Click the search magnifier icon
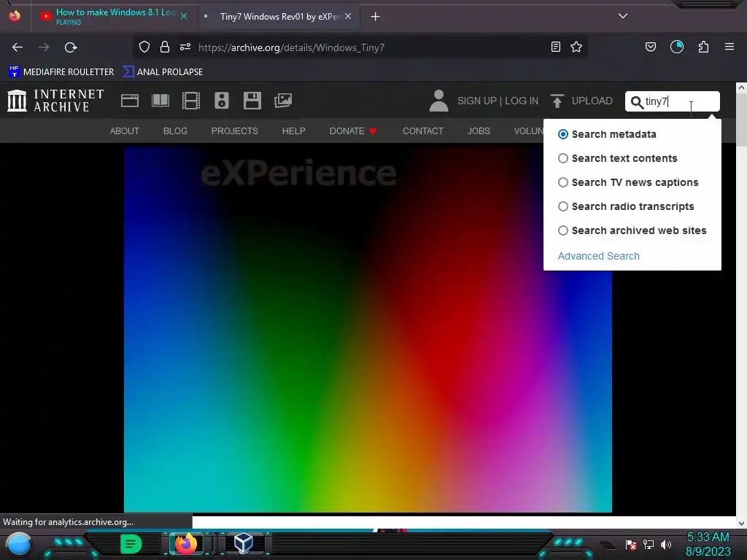This screenshot has width=747, height=560. (x=637, y=102)
